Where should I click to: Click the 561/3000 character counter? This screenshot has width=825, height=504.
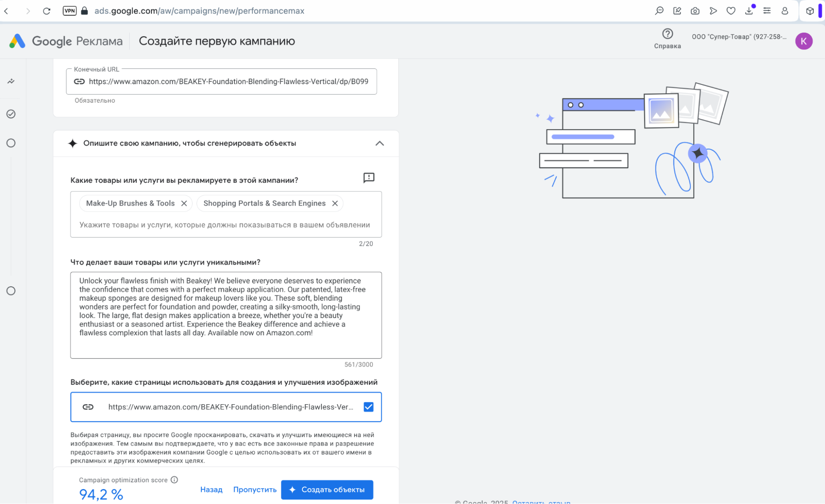[359, 365]
